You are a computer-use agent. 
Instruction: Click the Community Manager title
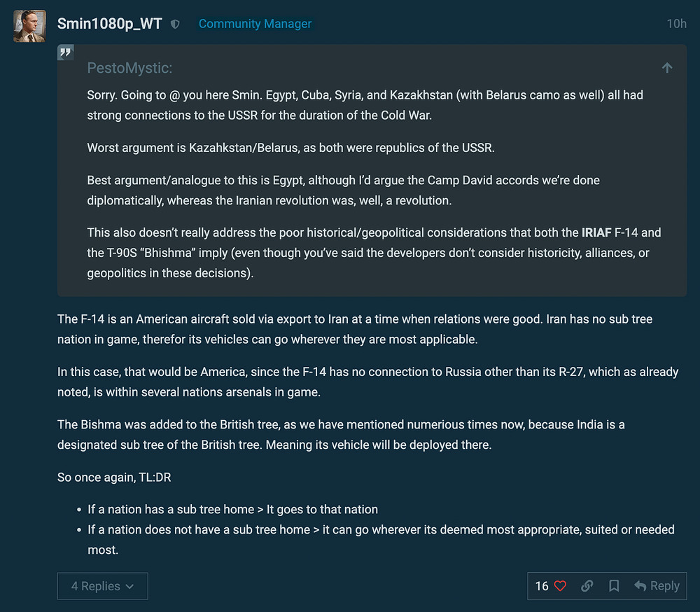pos(255,24)
